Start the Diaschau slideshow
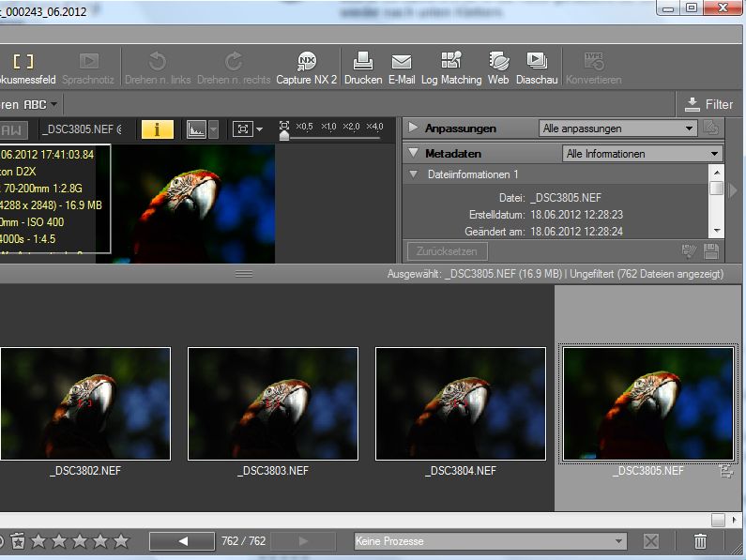This screenshot has width=746, height=560. [x=537, y=63]
